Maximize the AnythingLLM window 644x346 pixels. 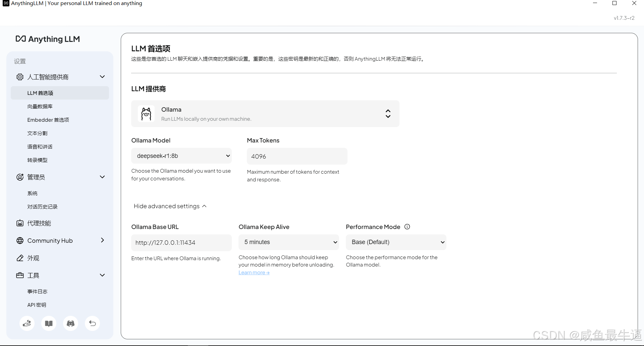(614, 3)
